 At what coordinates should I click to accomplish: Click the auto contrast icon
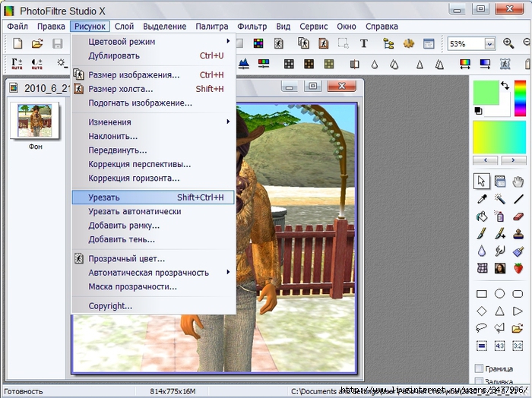[36, 64]
